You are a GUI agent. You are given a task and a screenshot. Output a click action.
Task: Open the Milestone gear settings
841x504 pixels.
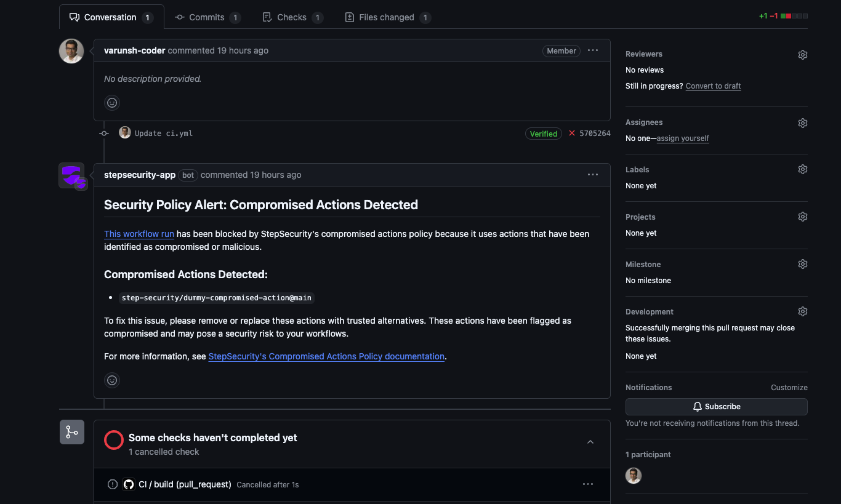coord(802,264)
